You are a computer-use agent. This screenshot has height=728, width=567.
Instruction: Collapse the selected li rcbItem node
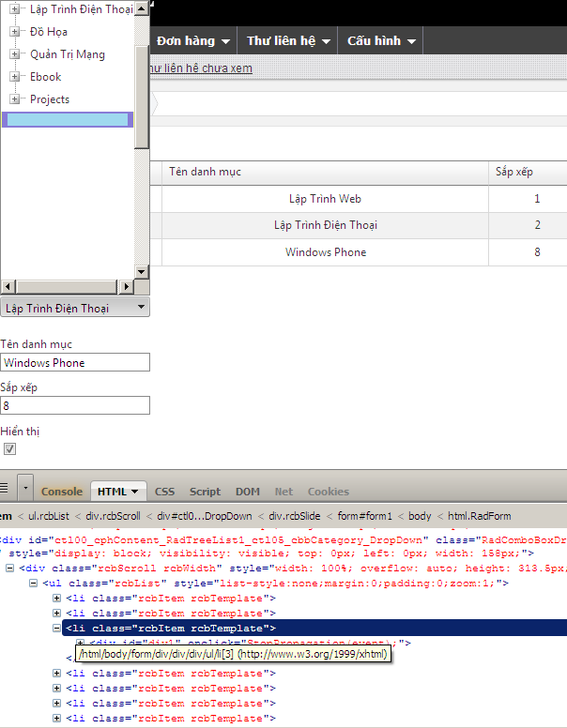56,628
